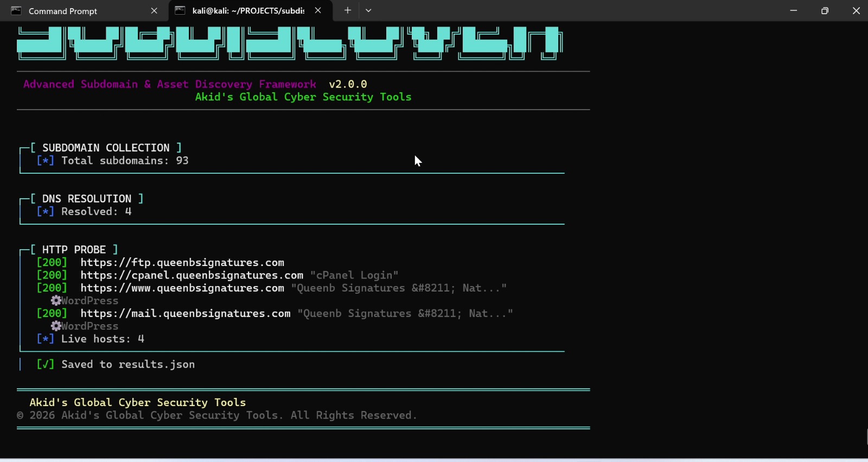Click the https://mail.queenbsignatures.com URL

click(186, 314)
